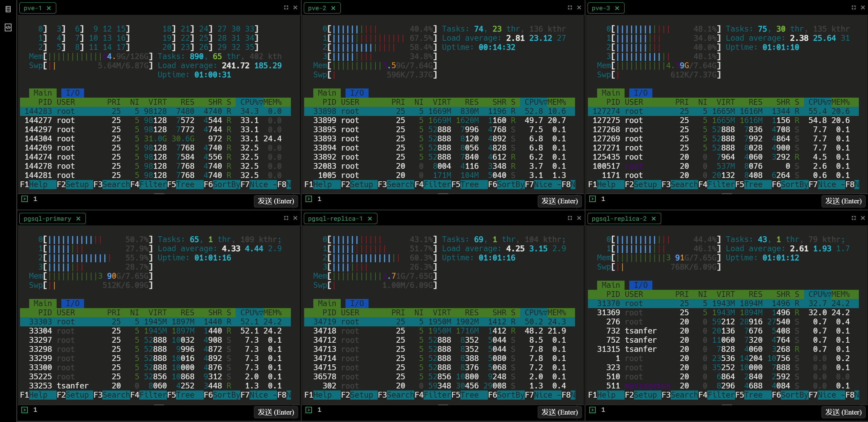Click command prompt icon under pve-1 pane
Image resolution: width=868 pixels, height=422 pixels.
[25, 199]
